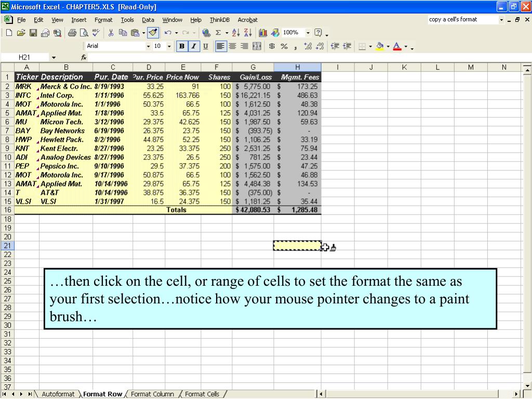The image size is (532, 399).
Task: Toggle Bold formatting
Action: [182, 46]
